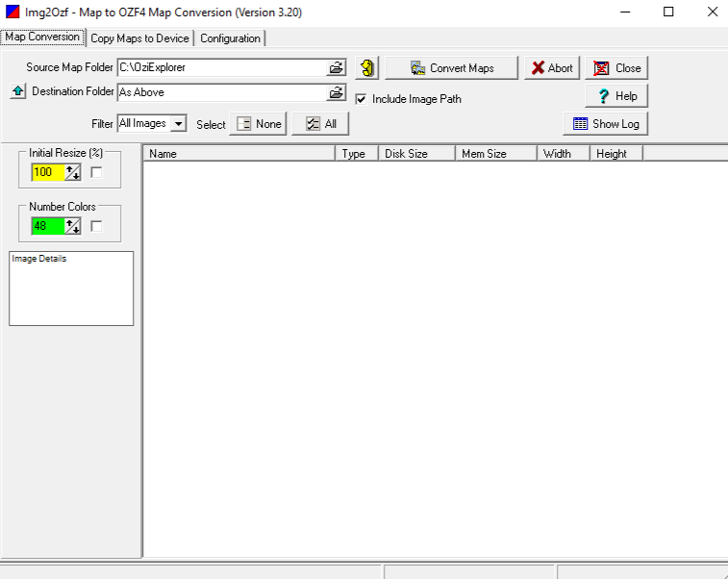Start conversion with Convert Maps button
The image size is (728, 579).
[451, 68]
